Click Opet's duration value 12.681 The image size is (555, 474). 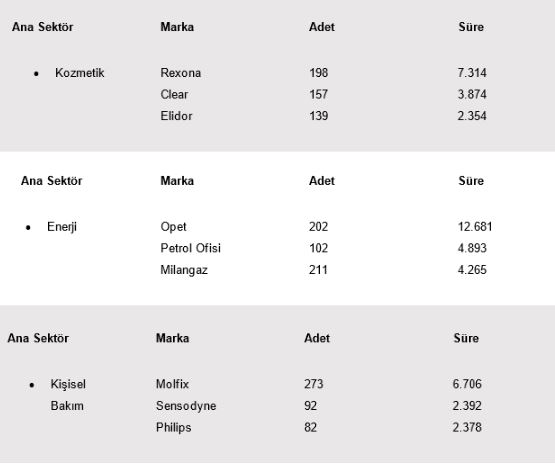point(475,227)
